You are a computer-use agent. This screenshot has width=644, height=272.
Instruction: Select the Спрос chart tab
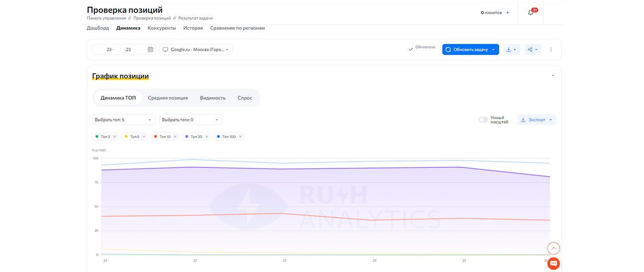tap(245, 98)
